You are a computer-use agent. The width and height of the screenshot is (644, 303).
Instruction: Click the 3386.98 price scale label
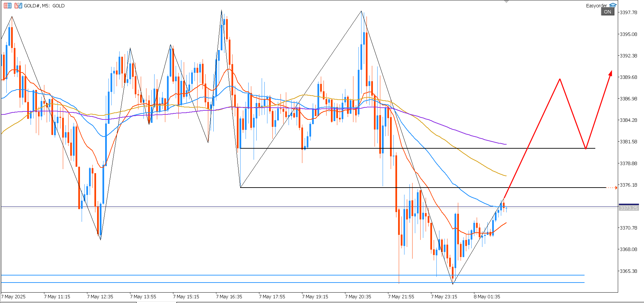click(x=629, y=99)
